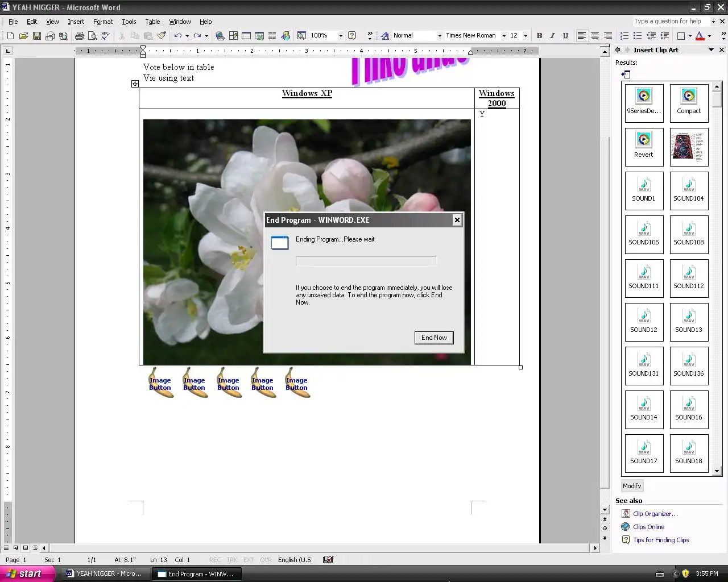
Task: Enable Center paragraph alignment
Action: (595, 36)
